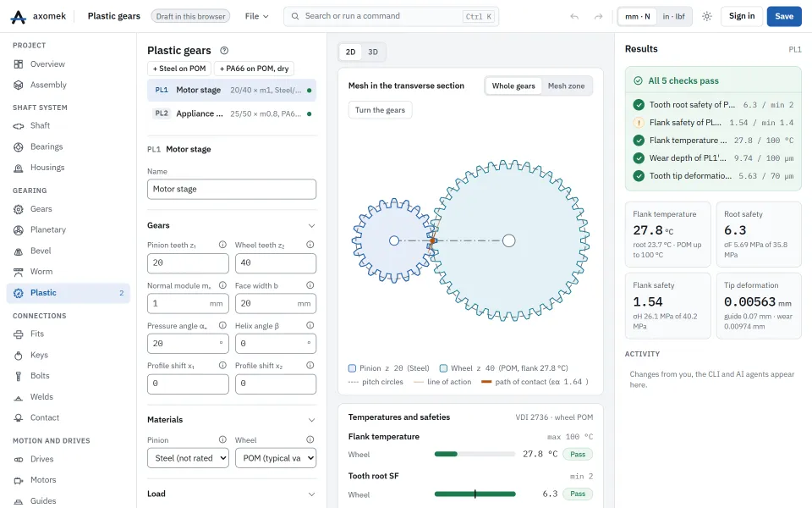Click the axomek logo icon
This screenshot has height=508, width=812.
coord(18,17)
